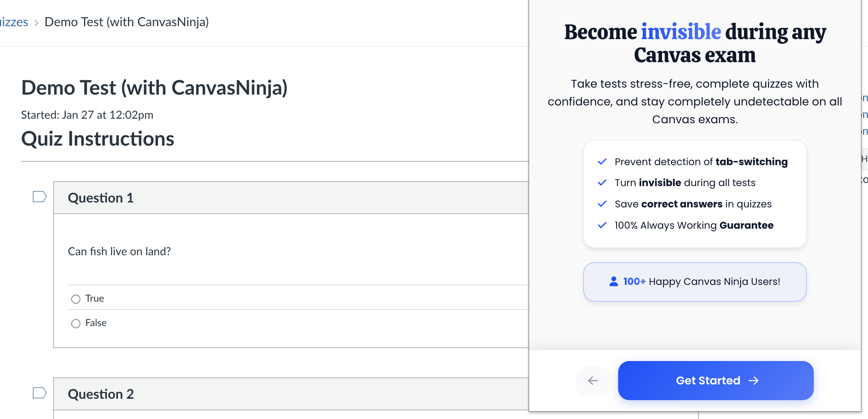Image resolution: width=868 pixels, height=419 pixels.
Task: Open the Quizzes breadcrumb link
Action: pos(14,22)
